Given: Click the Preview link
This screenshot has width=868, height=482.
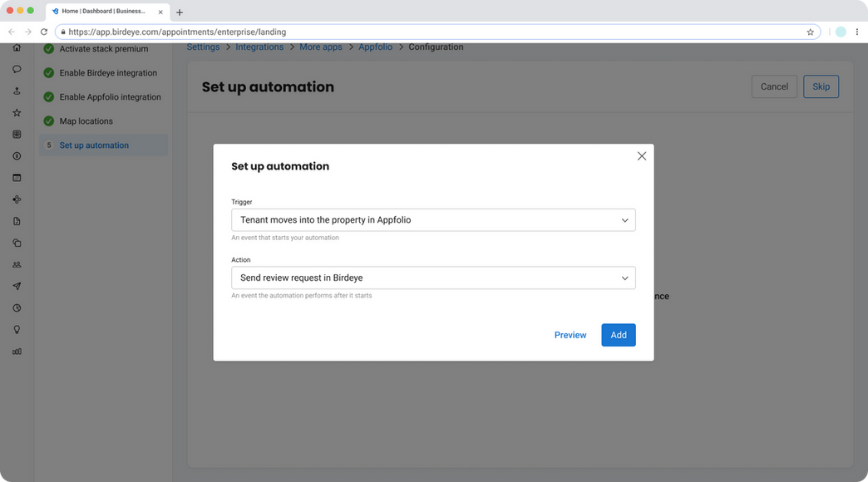Looking at the screenshot, I should [570, 335].
